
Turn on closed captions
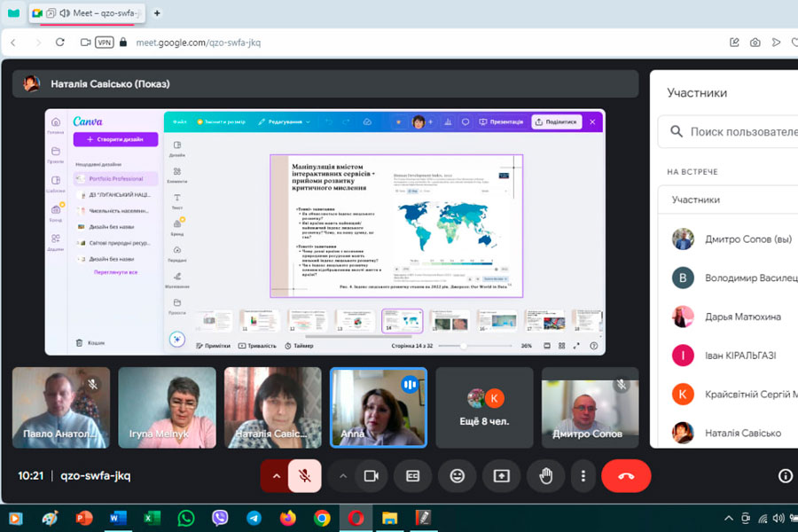click(x=413, y=476)
